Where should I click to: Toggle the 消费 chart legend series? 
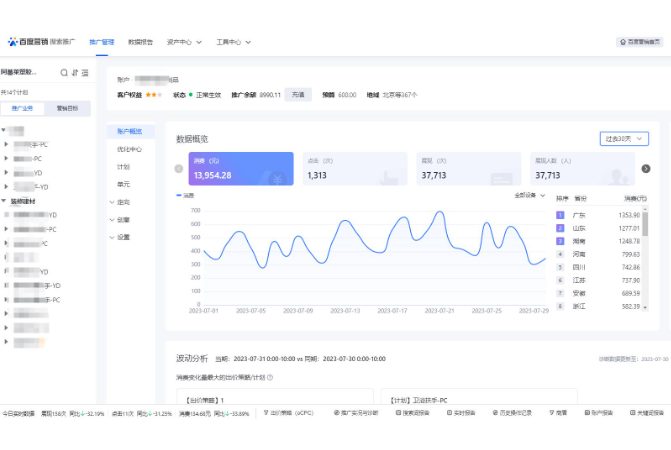click(185, 195)
